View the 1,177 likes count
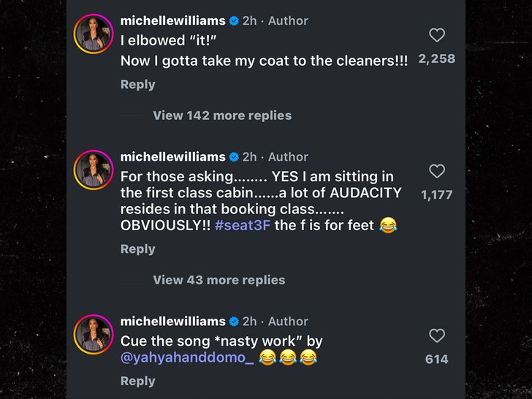 pyautogui.click(x=436, y=195)
